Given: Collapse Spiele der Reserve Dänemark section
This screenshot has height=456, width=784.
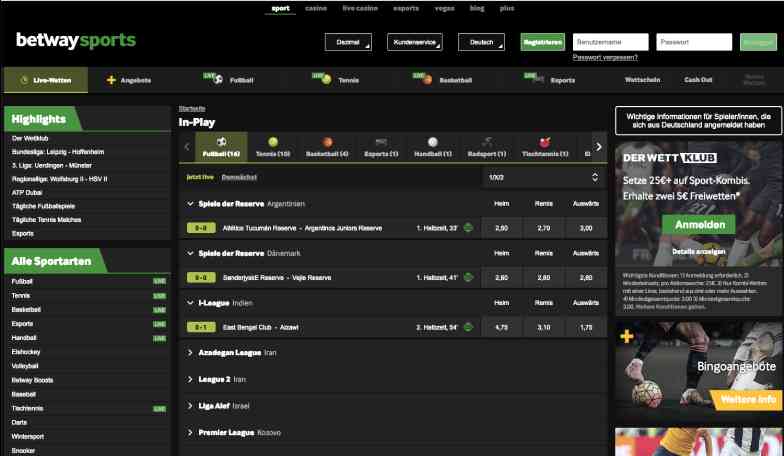Looking at the screenshot, I should (x=190, y=254).
